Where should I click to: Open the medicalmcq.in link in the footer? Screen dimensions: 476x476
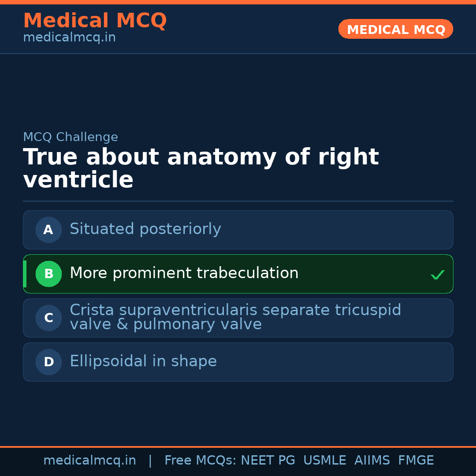pos(89,461)
